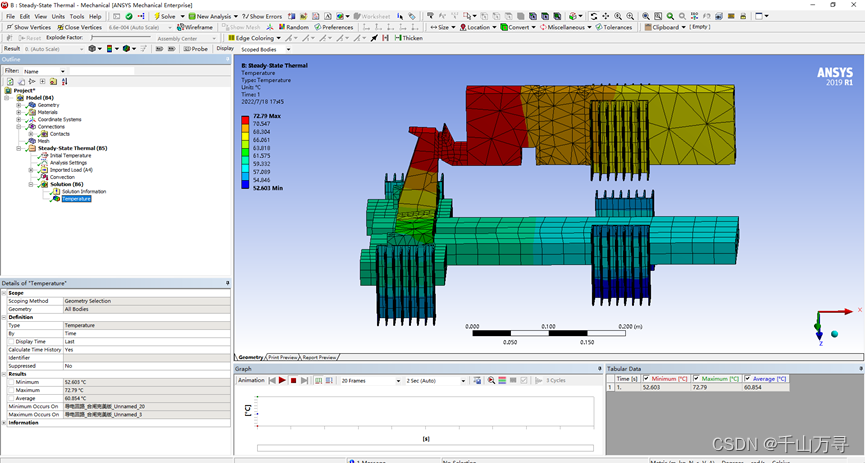The height and width of the screenshot is (463, 865).
Task: Click the Probe tool
Action: coord(196,49)
